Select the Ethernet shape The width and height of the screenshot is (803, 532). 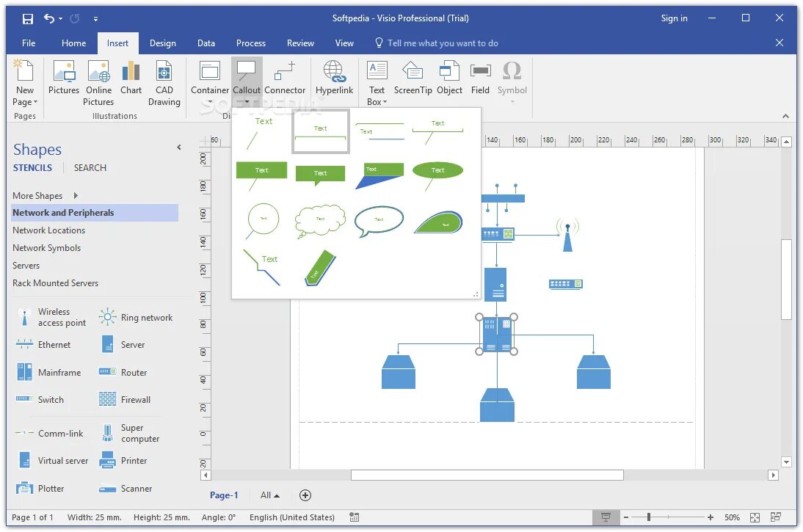(x=43, y=345)
